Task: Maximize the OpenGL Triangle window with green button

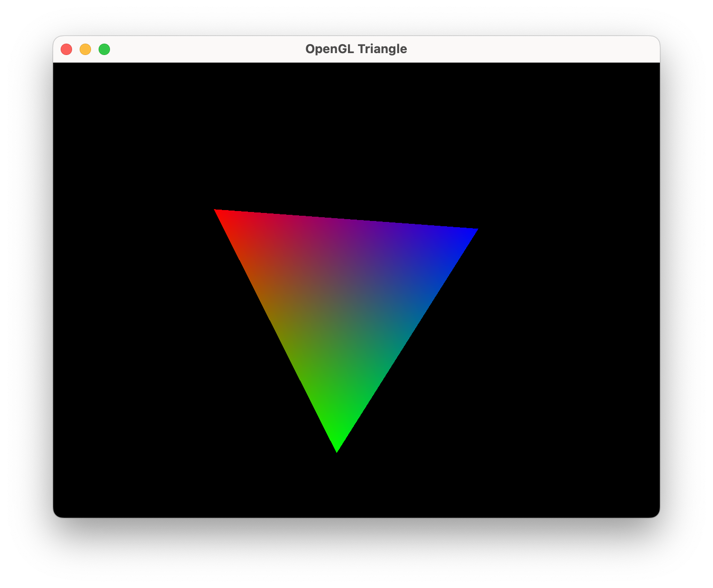Action: 104,49
